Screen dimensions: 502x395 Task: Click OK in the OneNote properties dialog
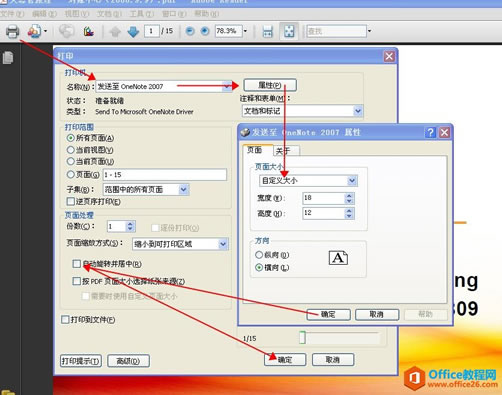point(328,314)
